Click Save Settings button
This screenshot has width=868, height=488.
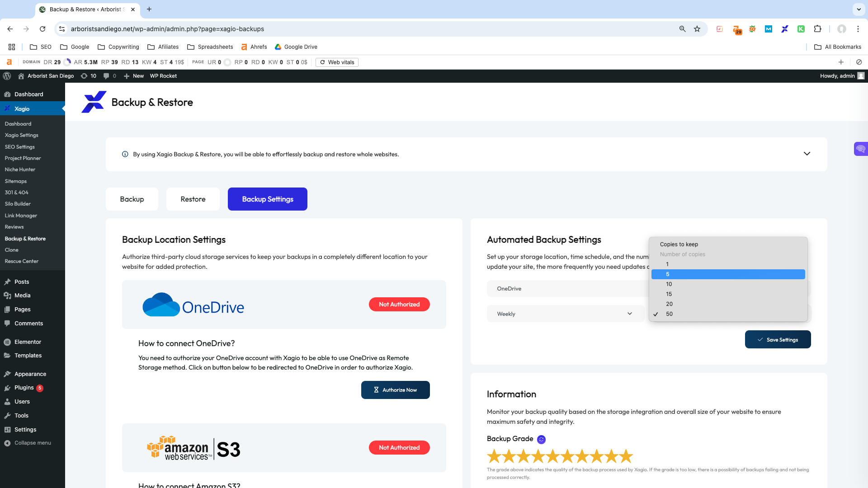tap(778, 340)
